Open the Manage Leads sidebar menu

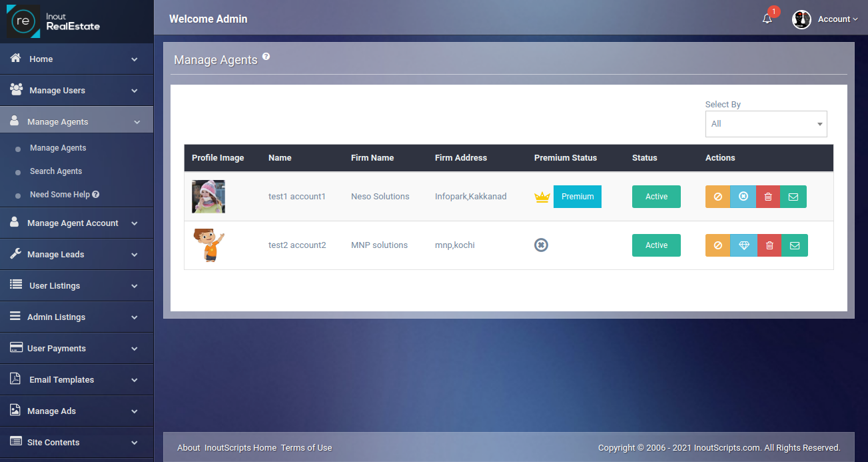tap(77, 254)
